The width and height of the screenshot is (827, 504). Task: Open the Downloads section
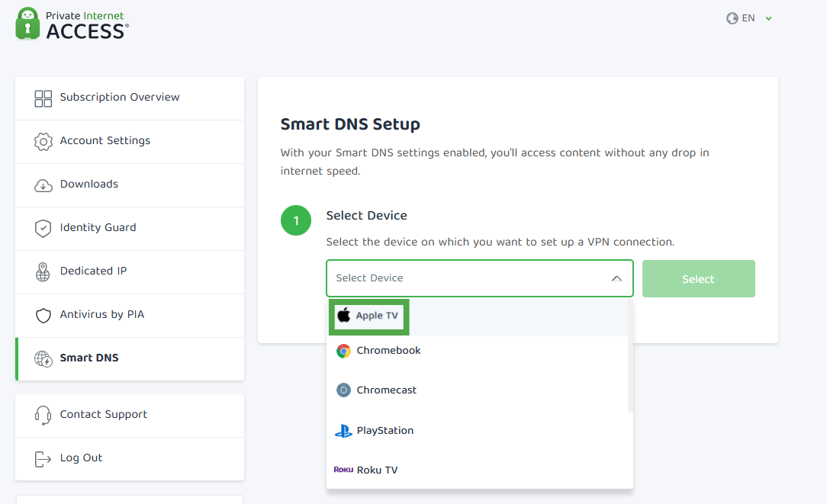[130, 185]
